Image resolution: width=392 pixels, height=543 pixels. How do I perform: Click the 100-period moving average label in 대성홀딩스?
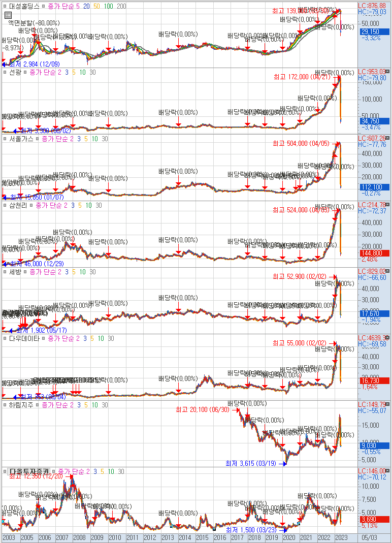(x=108, y=6)
